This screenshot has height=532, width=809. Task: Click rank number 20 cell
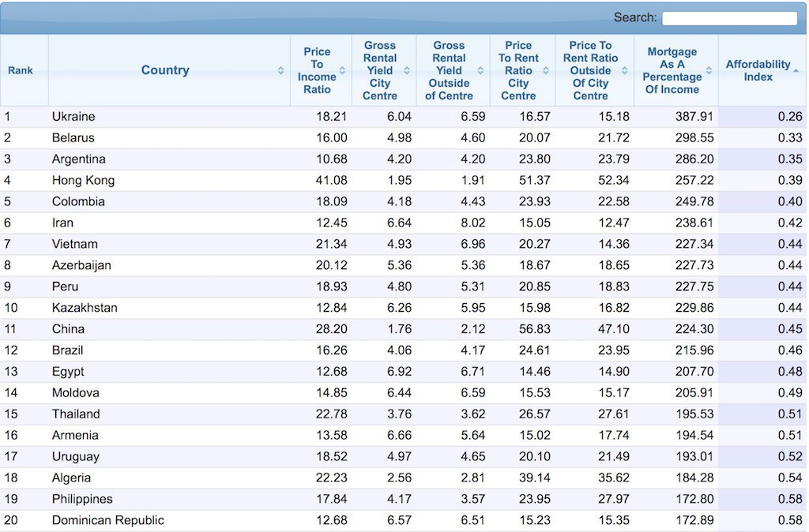pyautogui.click(x=24, y=521)
